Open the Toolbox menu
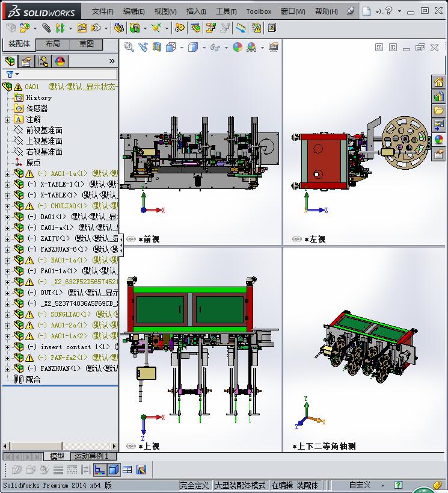Viewport: 448px width, 493px height. point(259,11)
